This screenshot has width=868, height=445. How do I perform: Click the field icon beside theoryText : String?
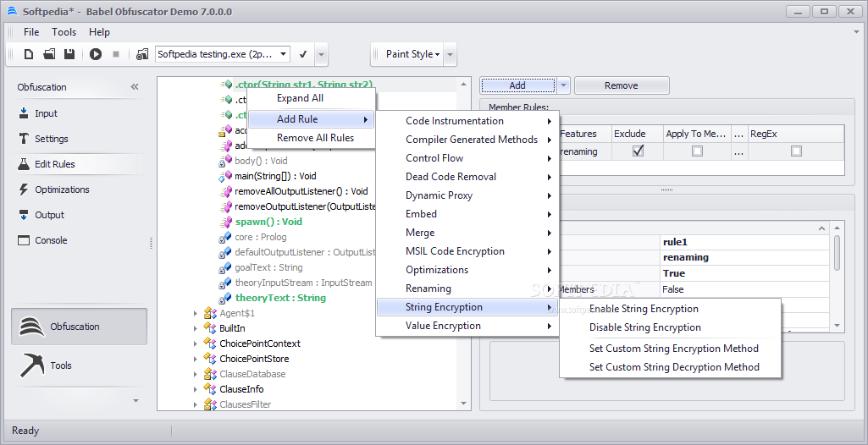225,298
